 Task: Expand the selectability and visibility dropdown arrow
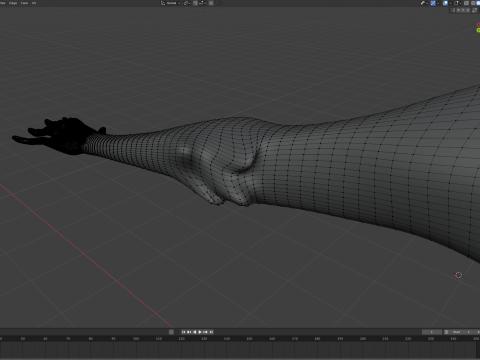point(427,3)
